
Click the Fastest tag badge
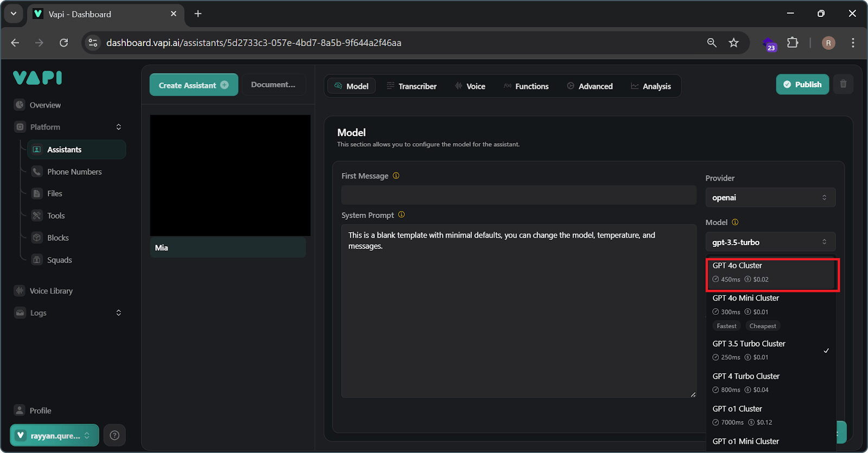[726, 326]
